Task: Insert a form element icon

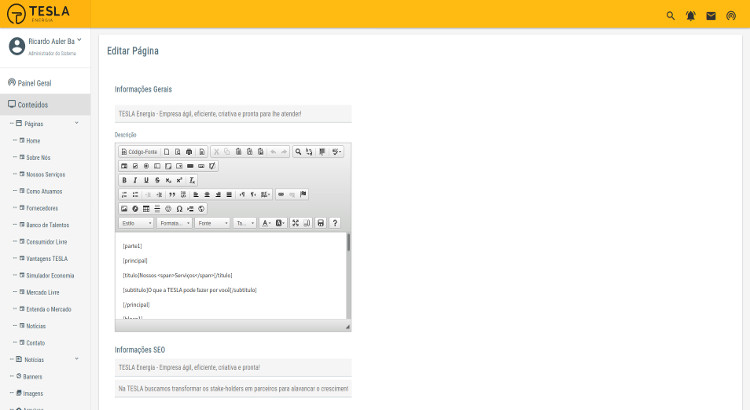Action: [x=124, y=166]
